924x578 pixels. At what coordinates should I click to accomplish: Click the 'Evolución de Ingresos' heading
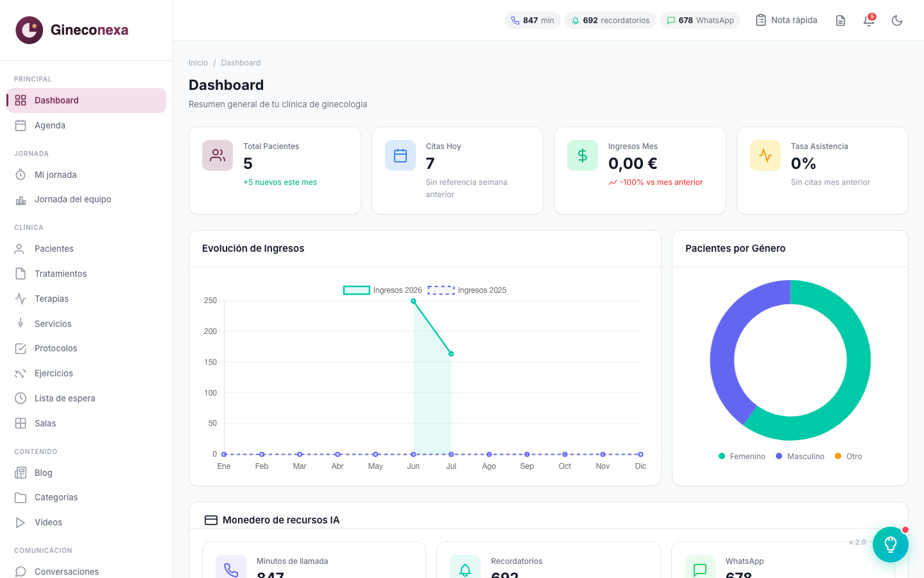point(253,249)
